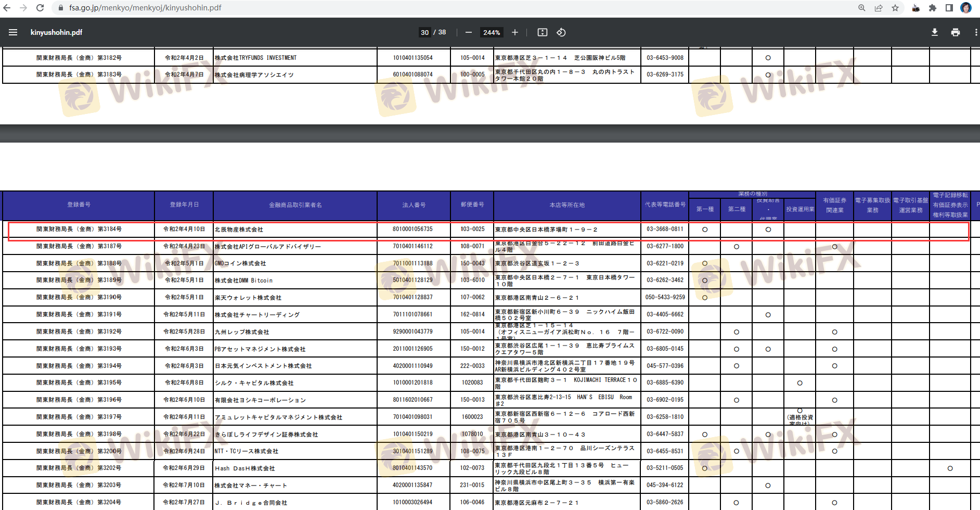This screenshot has height=510, width=980.
Task: Open the PDF sidebar hamburger menu
Action: click(x=13, y=32)
